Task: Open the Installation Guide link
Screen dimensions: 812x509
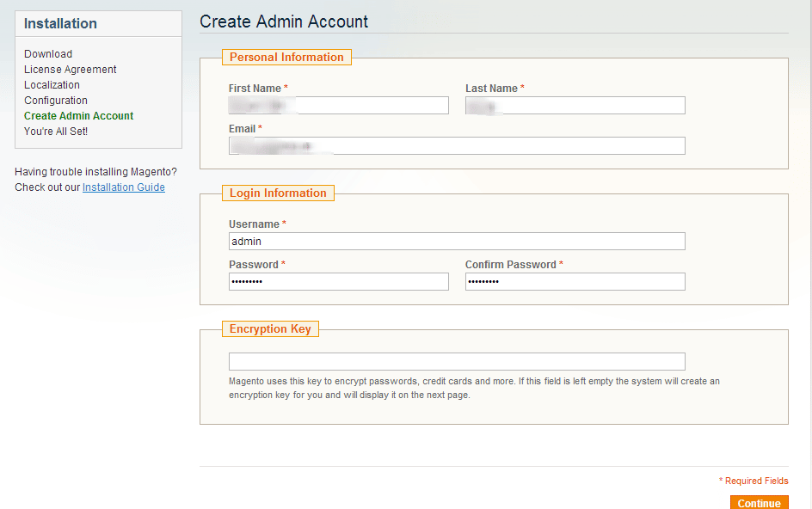Action: point(123,187)
